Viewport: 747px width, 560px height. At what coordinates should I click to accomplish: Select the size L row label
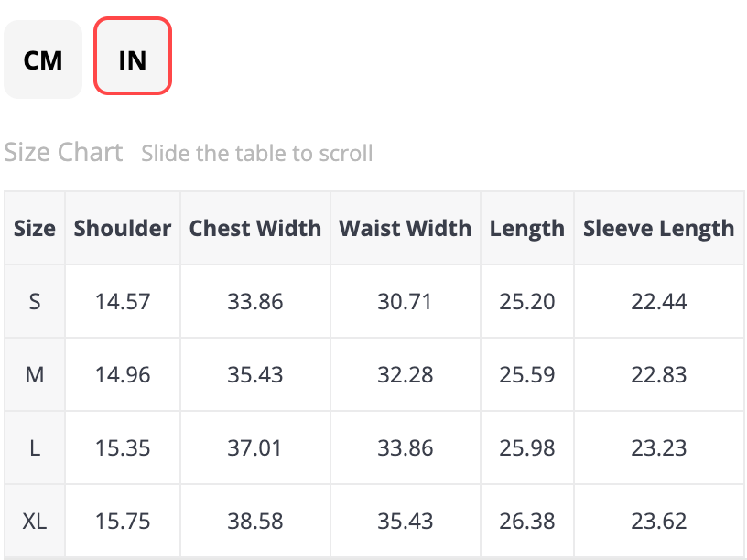[x=35, y=447]
